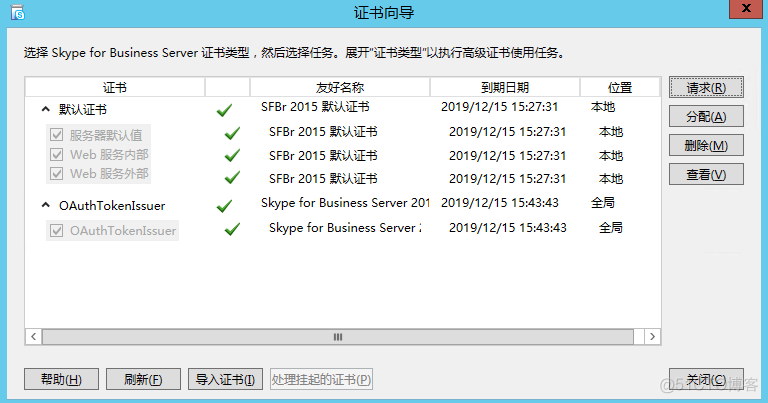Click the horizontal scrollbar right arrow
768x403 pixels.
coord(652,336)
